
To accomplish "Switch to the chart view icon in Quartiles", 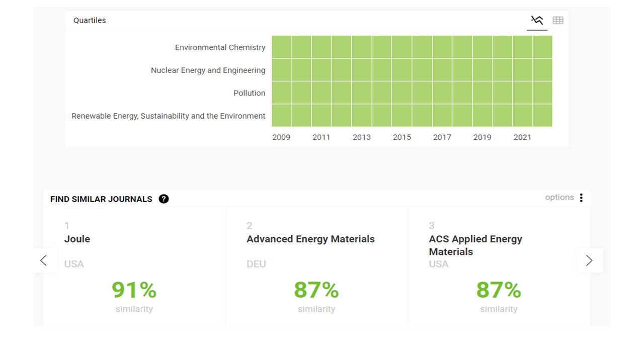I will click(537, 21).
